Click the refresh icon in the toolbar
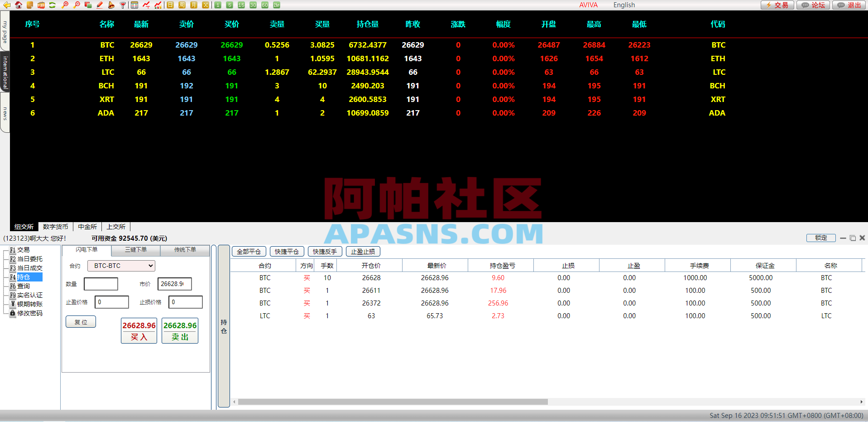Screen dimensions: 868x422 click(x=52, y=5)
